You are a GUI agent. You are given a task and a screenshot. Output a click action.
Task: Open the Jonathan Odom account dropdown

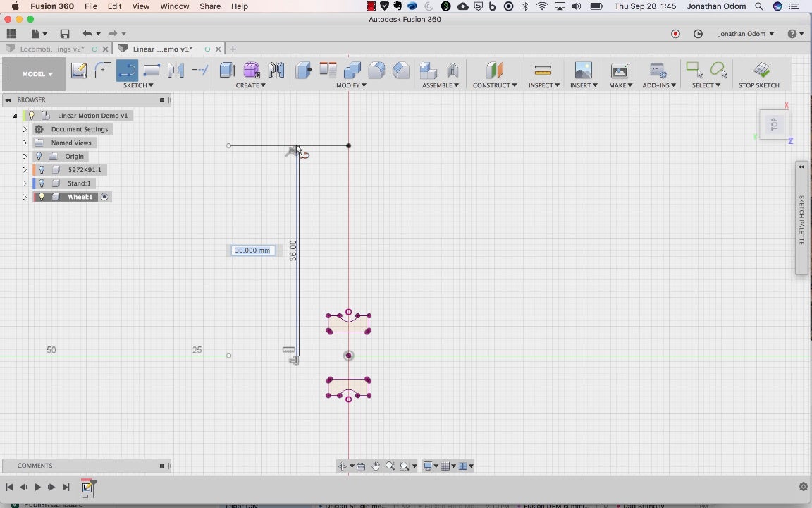point(746,34)
